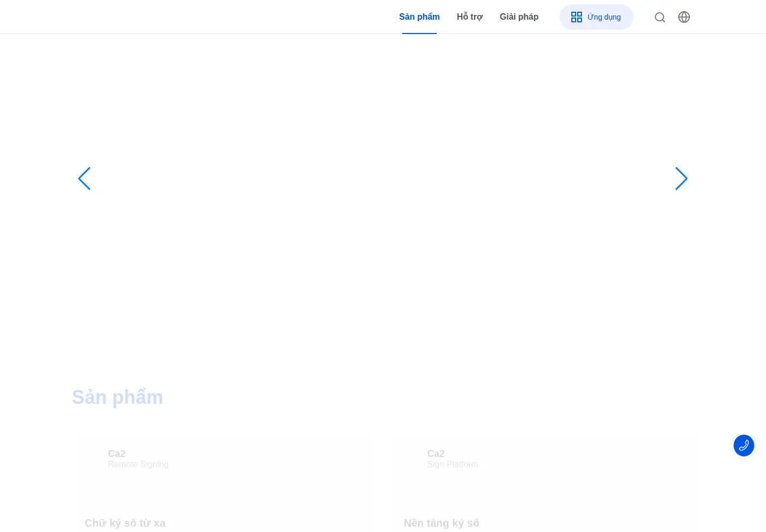Advance to next carousel slide
This screenshot has height=532, width=766.
(681, 178)
